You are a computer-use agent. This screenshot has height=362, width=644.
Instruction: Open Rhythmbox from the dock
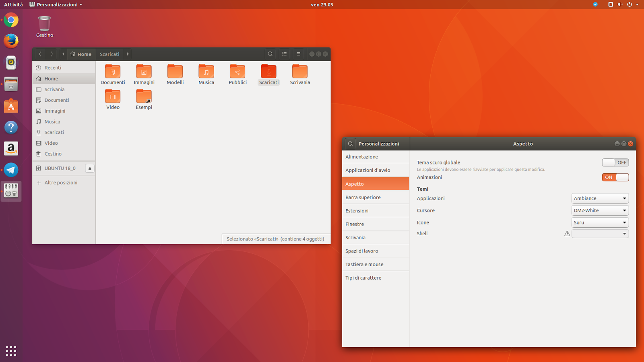pos(11,62)
